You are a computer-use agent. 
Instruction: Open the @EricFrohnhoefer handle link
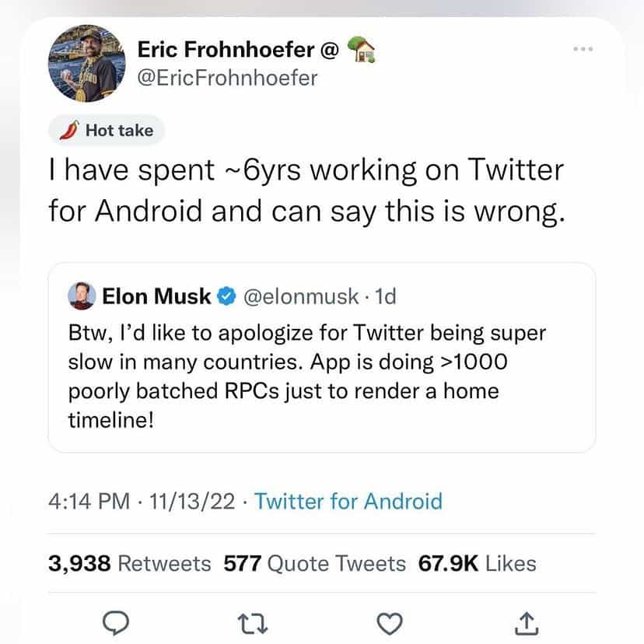tap(227, 78)
